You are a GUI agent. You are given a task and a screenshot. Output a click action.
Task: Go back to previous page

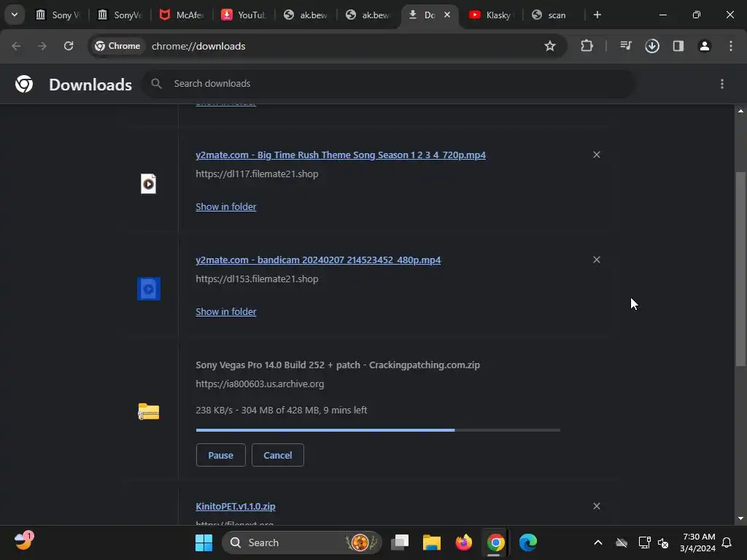(16, 46)
